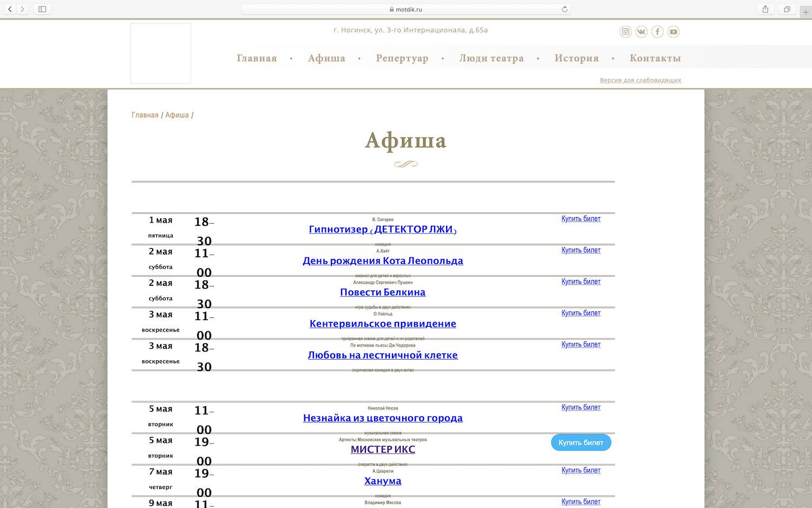The image size is (812, 508).
Task: Buy ticket for Ханума on 7 мая
Action: pyautogui.click(x=581, y=470)
